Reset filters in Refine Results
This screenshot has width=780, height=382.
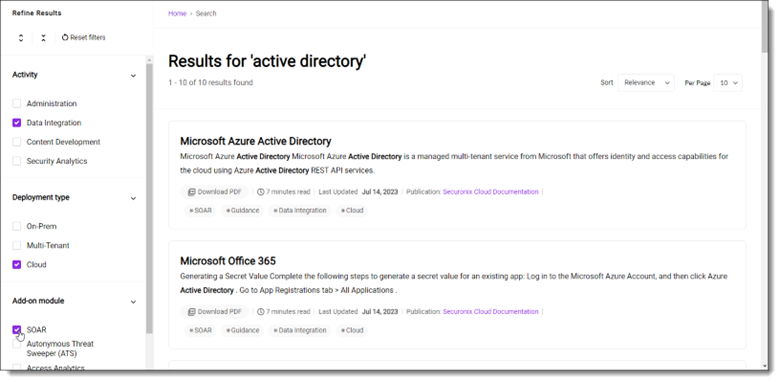tap(84, 37)
